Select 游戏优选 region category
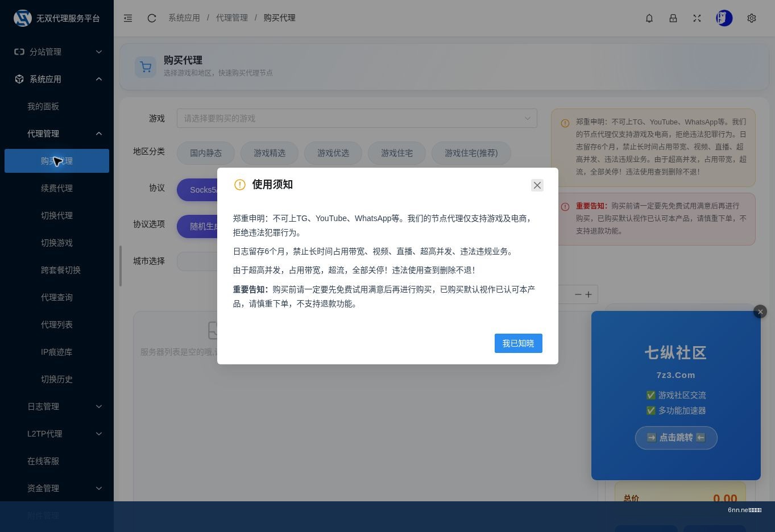This screenshot has width=775, height=532. (333, 153)
